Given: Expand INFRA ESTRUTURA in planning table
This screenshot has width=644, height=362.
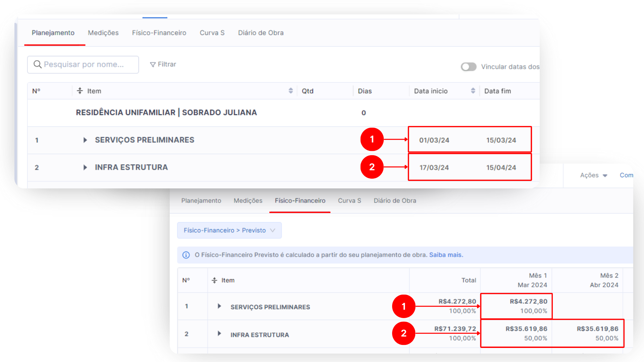Looking at the screenshot, I should point(85,167).
